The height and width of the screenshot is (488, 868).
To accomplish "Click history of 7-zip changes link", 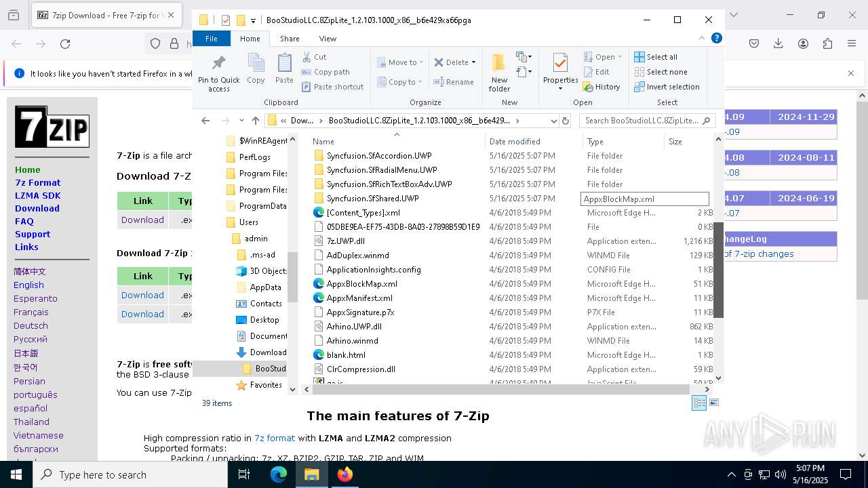I will (x=759, y=253).
